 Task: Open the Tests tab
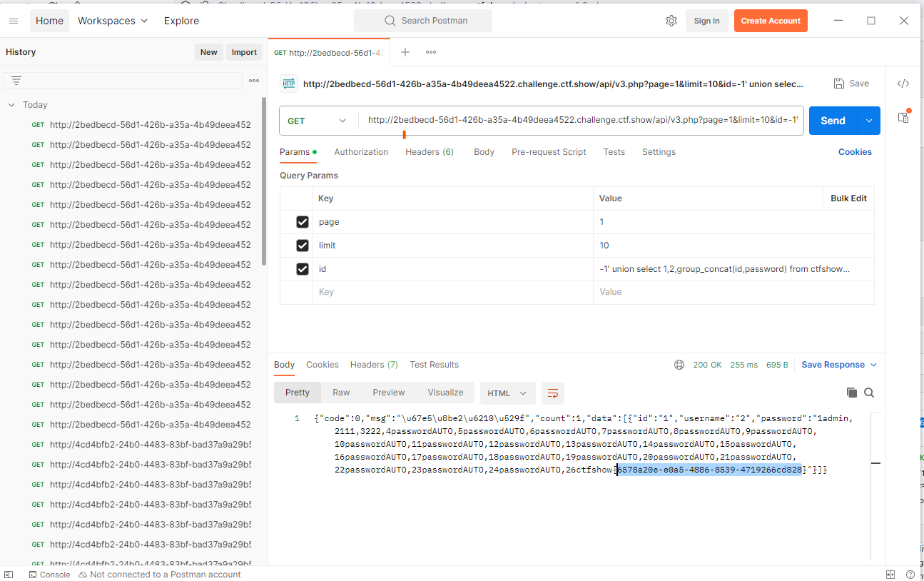tap(614, 152)
